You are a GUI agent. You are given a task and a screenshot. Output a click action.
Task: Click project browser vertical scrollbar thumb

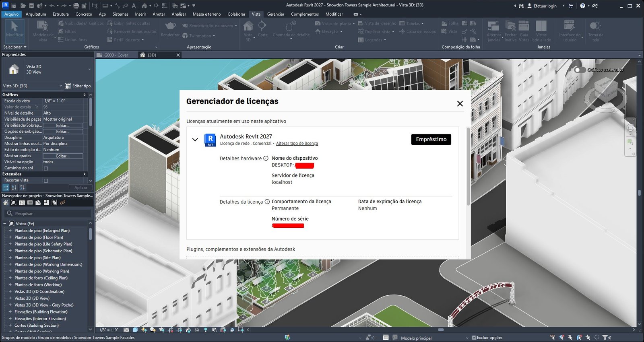tap(90, 234)
